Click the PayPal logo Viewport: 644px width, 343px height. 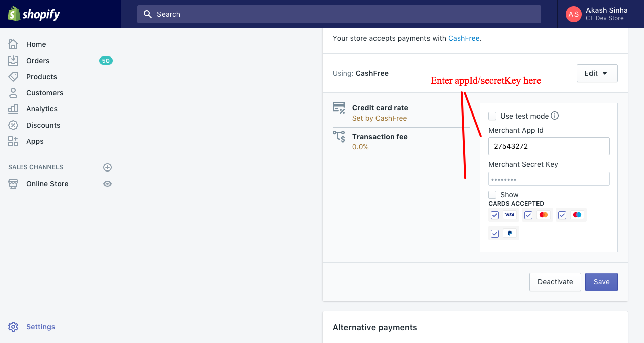510,233
